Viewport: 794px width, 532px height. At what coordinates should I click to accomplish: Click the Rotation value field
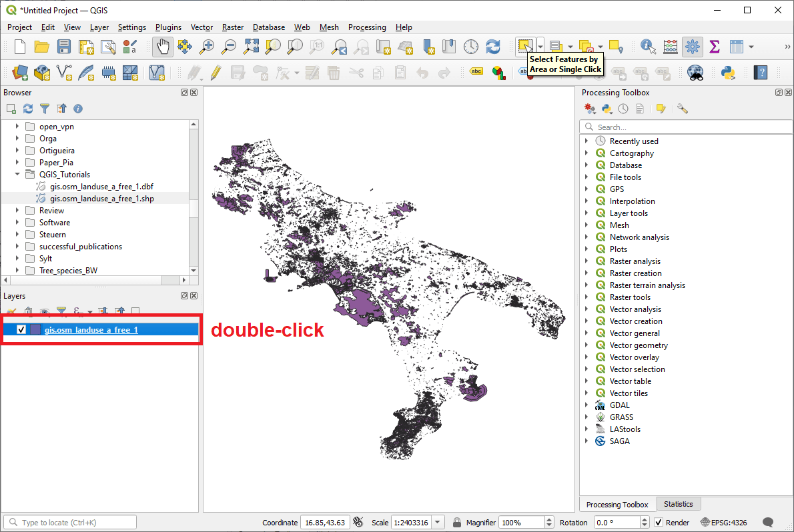click(x=617, y=523)
